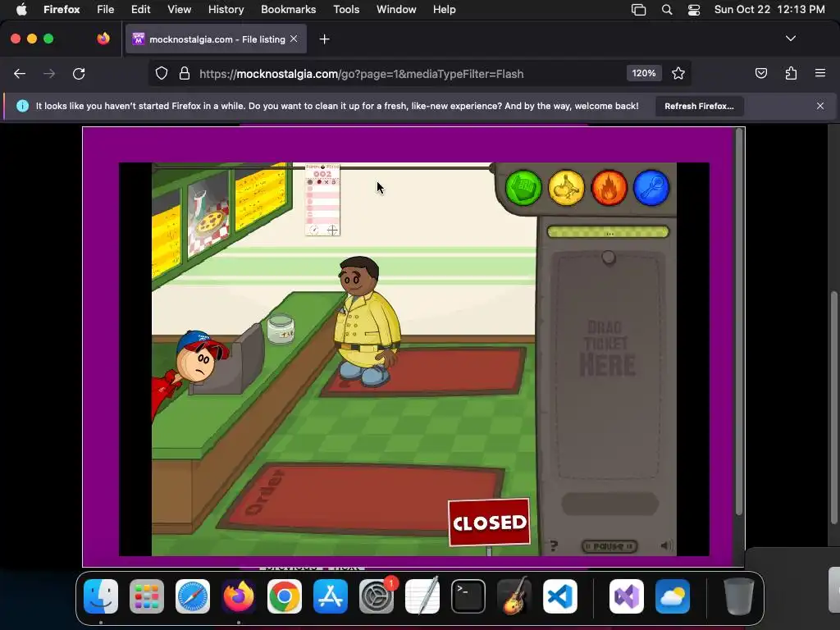Open the blue Cutting Station button
840x630 pixels.
[x=651, y=188]
